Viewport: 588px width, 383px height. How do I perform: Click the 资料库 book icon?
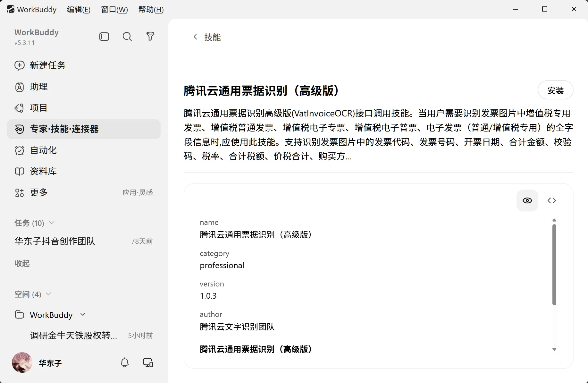(20, 171)
